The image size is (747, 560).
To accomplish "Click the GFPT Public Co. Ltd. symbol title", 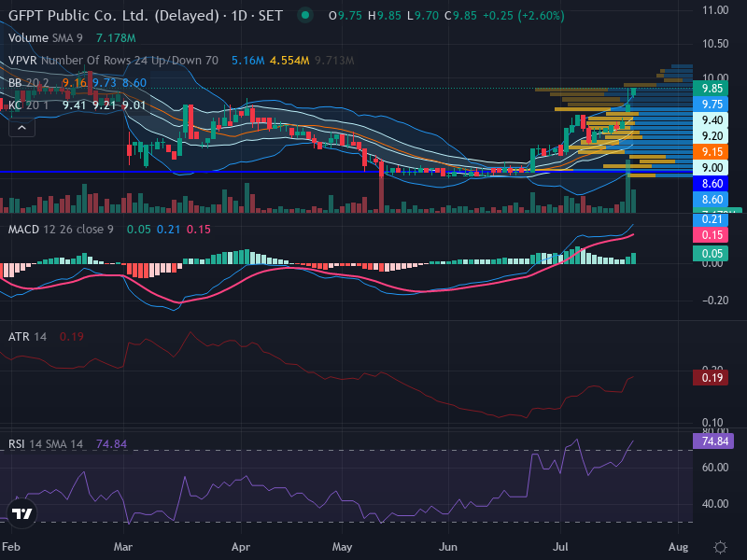I will coord(146,16).
